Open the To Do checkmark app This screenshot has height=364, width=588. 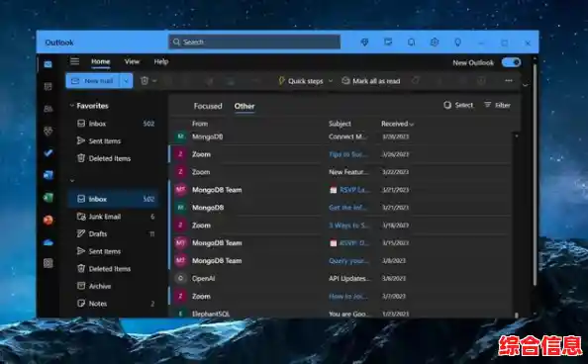[48, 153]
